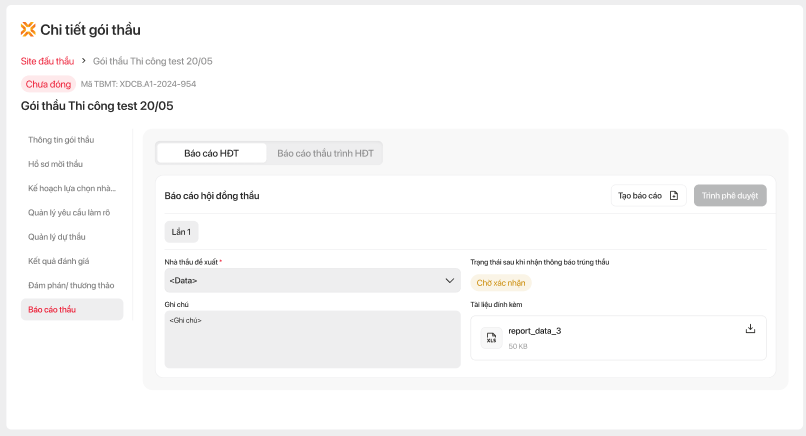The image size is (806, 436).
Task: Open Kế hoạch lựa chọn nhà thầu section
Action: (x=72, y=188)
